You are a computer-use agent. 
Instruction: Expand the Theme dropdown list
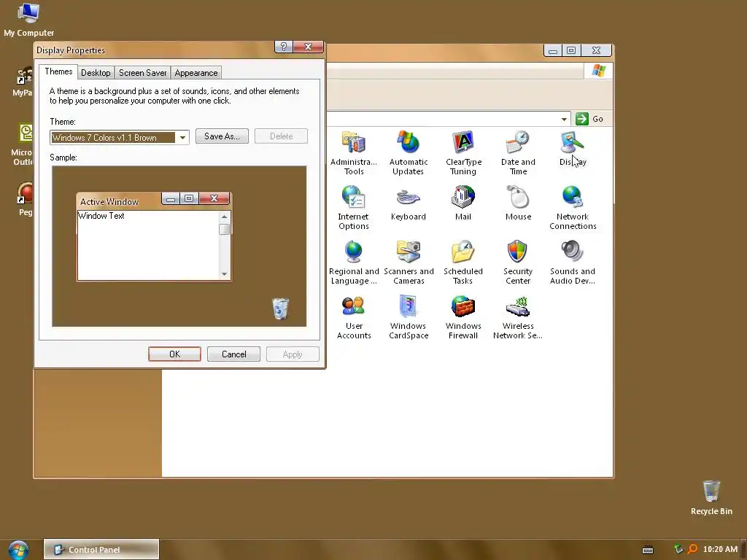[182, 138]
